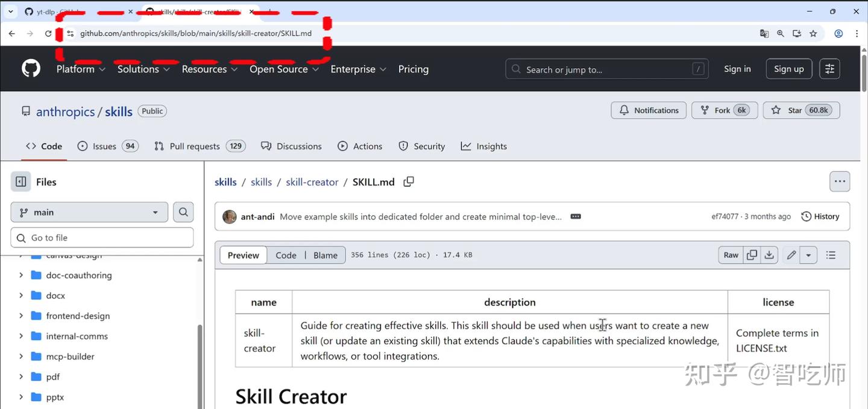Screen dimensions: 868x409
Task: Open commit ef74077
Action: (725, 217)
